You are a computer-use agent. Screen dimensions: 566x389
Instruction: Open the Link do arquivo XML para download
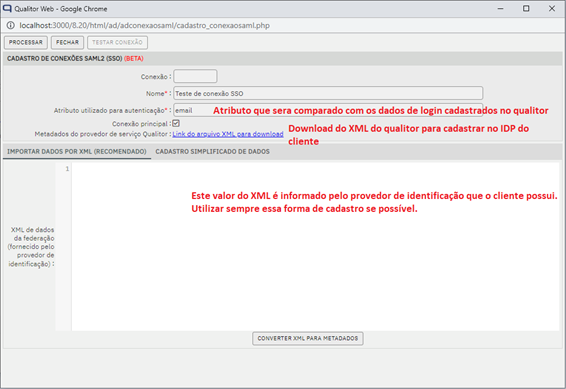[x=228, y=134]
